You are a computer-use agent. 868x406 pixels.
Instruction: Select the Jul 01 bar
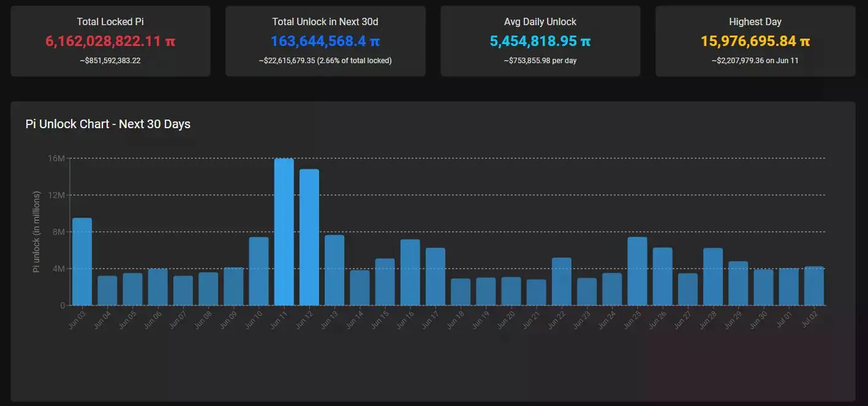pyautogui.click(x=789, y=287)
